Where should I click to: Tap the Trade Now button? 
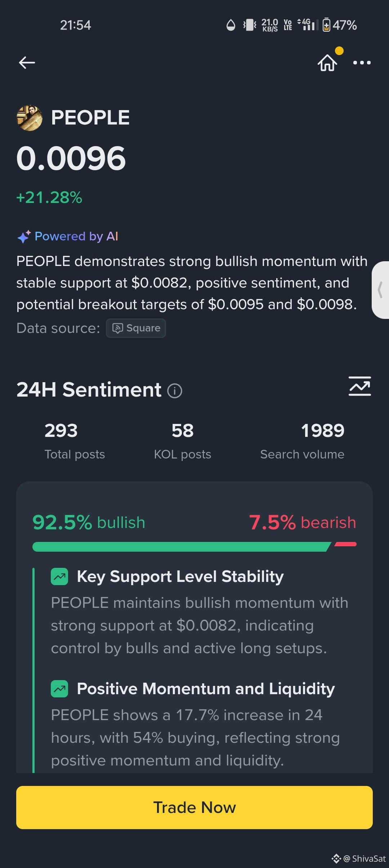(x=194, y=808)
